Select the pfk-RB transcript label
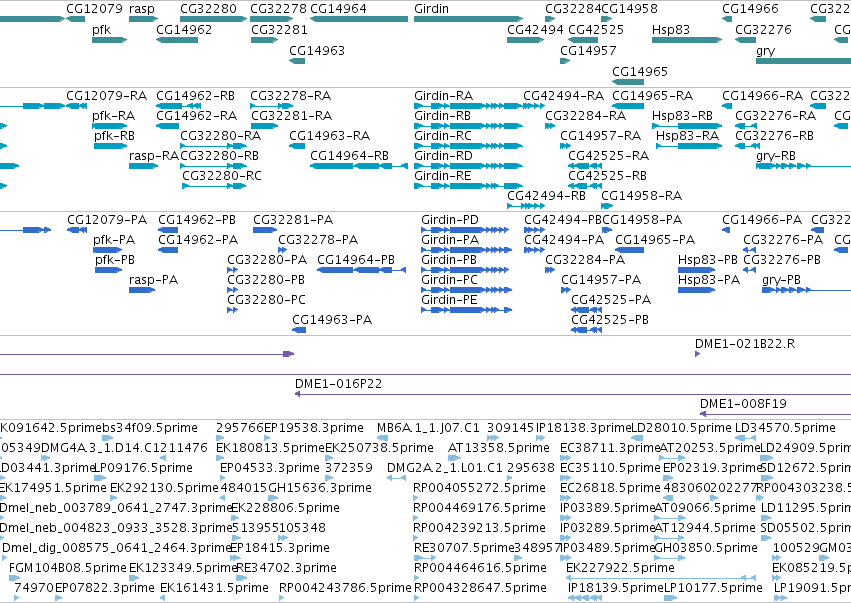This screenshot has height=603, width=851. tap(114, 136)
